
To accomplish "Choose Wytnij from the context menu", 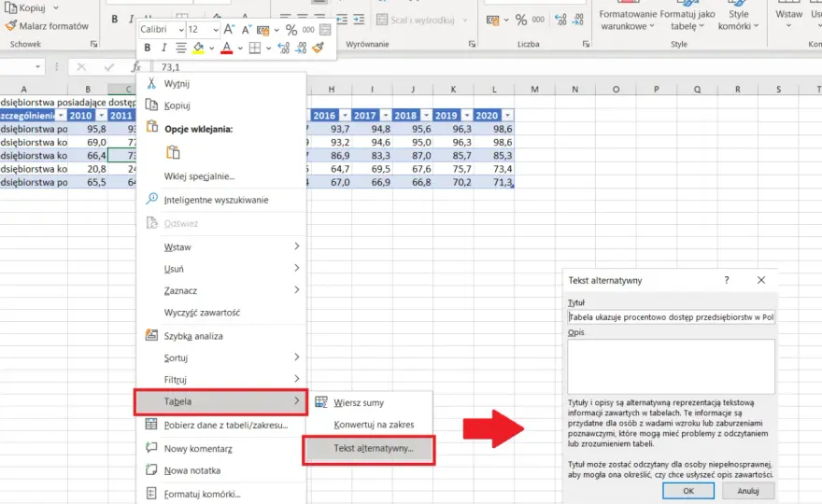I will click(x=221, y=84).
